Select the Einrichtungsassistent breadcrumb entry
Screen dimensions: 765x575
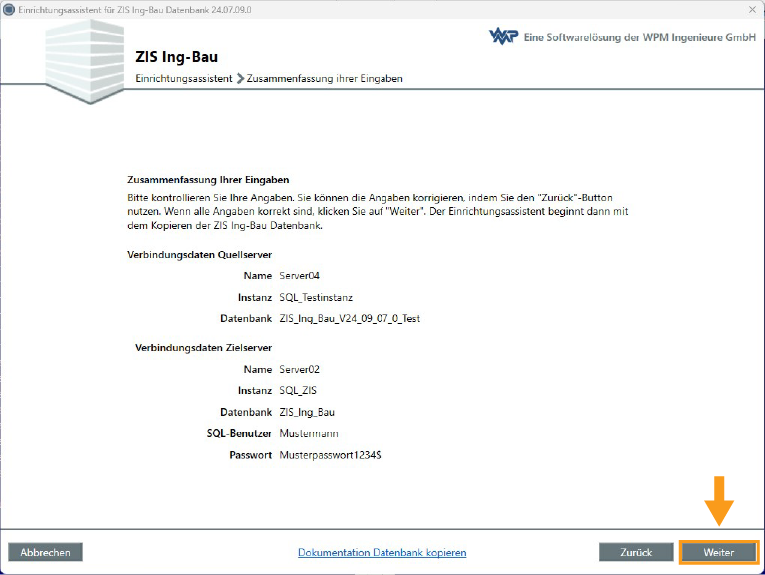coord(183,78)
